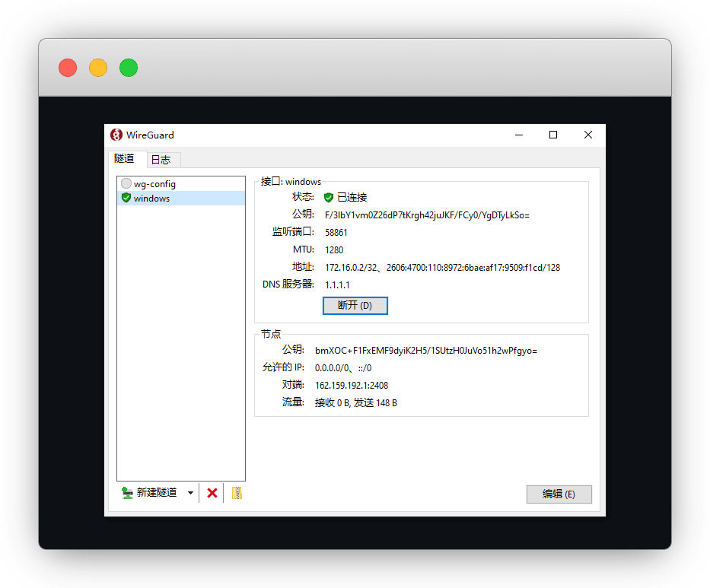The image size is (710, 588).
Task: Select the windows tunnel entry
Action: tap(151, 198)
